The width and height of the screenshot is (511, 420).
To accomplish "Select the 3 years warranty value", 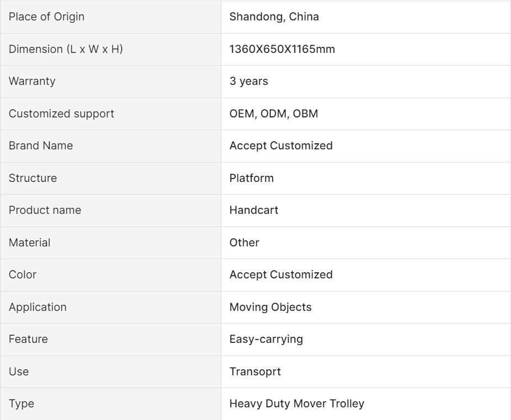I will pyautogui.click(x=248, y=82).
